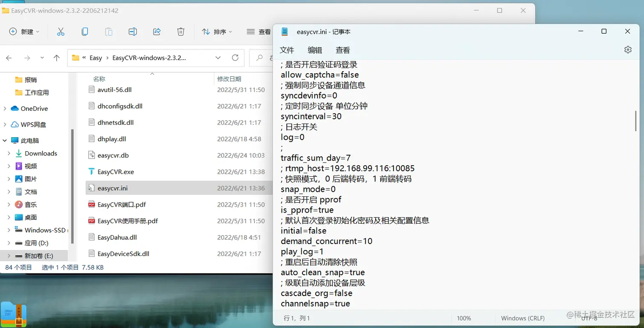
Task: Open Notepad settings gear icon
Action: [628, 50]
